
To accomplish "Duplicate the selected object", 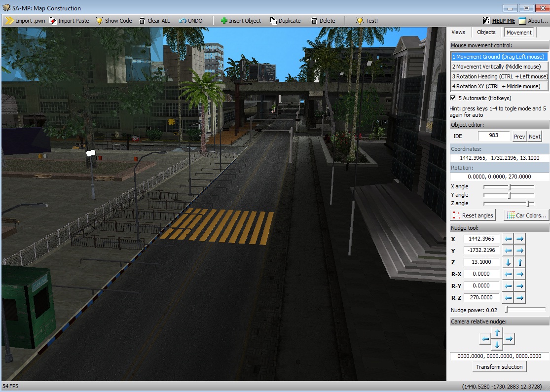I will click(x=285, y=21).
